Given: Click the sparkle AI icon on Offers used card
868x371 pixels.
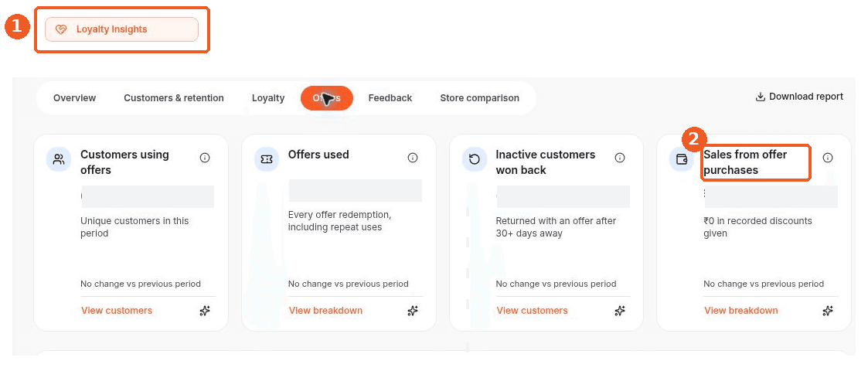Looking at the screenshot, I should [x=413, y=311].
